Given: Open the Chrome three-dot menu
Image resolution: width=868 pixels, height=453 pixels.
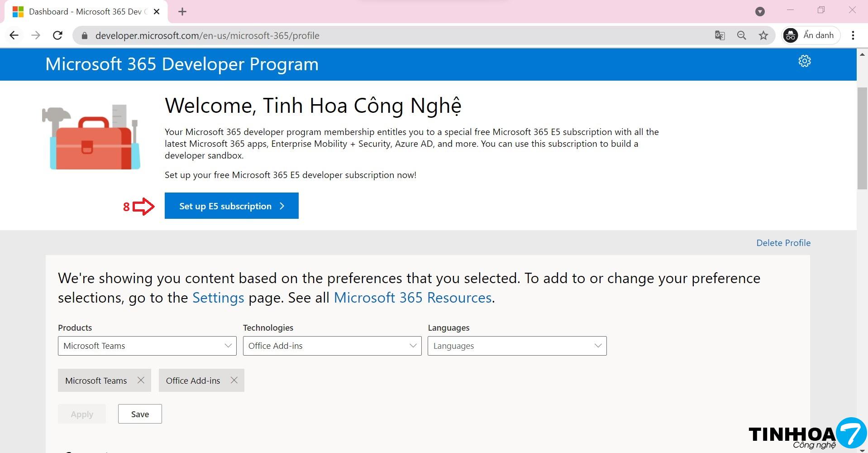Looking at the screenshot, I should [x=853, y=35].
